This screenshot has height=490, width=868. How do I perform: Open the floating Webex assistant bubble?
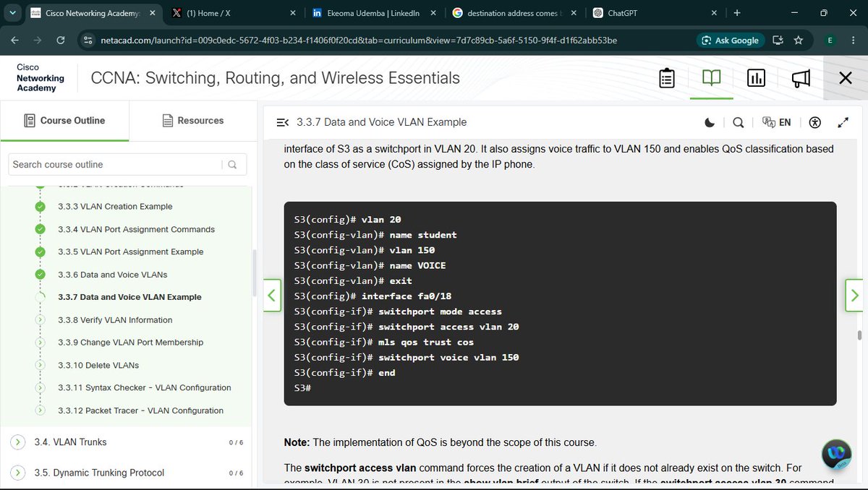pos(837,453)
